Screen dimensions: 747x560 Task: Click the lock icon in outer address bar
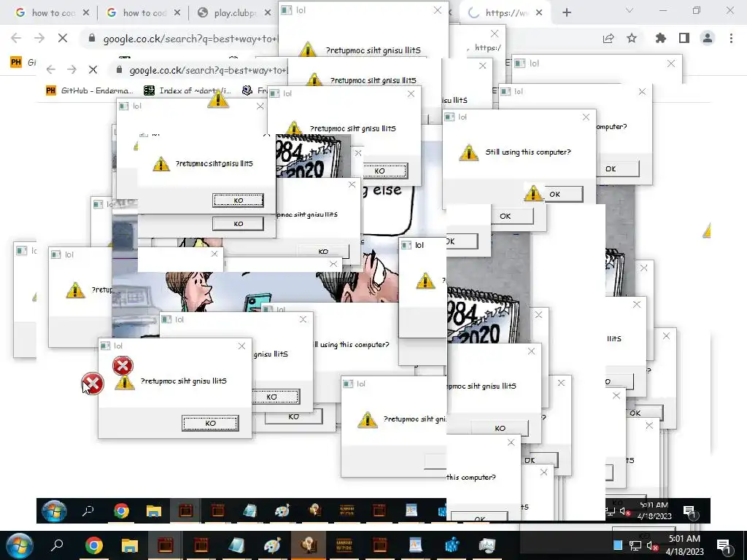pyautogui.click(x=92, y=38)
